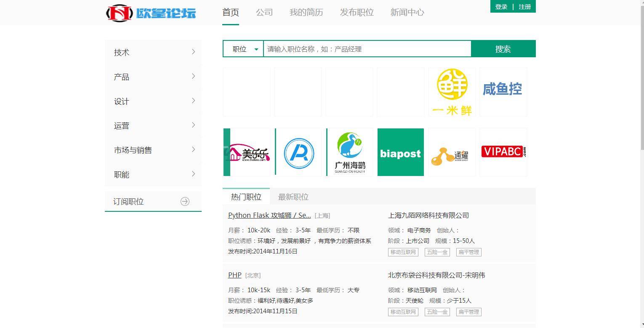
Task: Click the biapost company logo
Action: (x=400, y=152)
